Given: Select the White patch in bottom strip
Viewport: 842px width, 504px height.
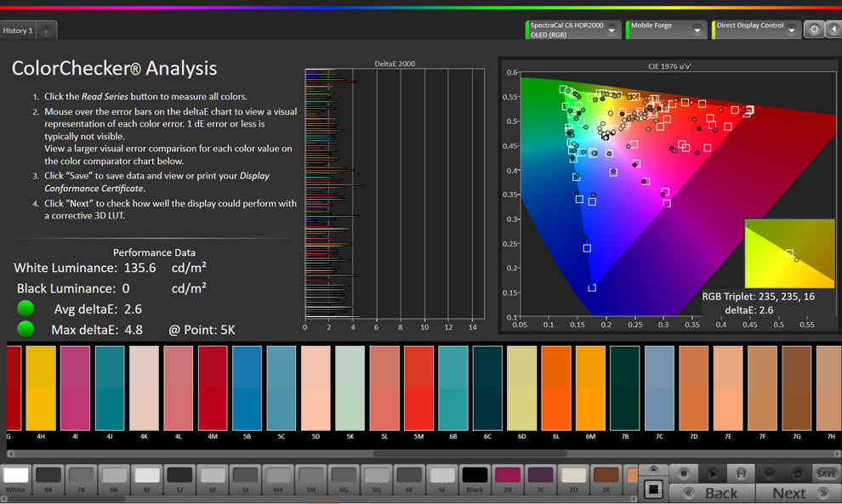Looking at the screenshot, I should click(x=15, y=479).
